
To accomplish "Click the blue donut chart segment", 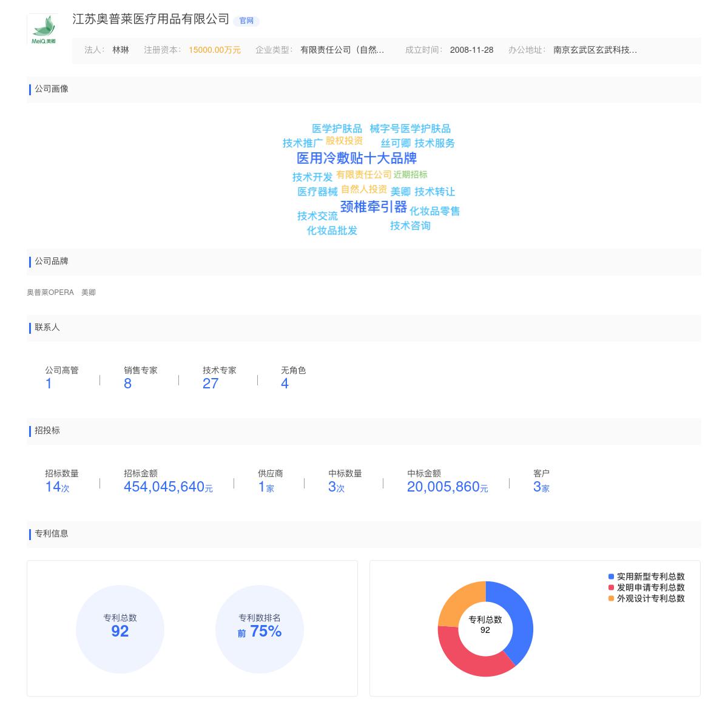I will (520, 618).
